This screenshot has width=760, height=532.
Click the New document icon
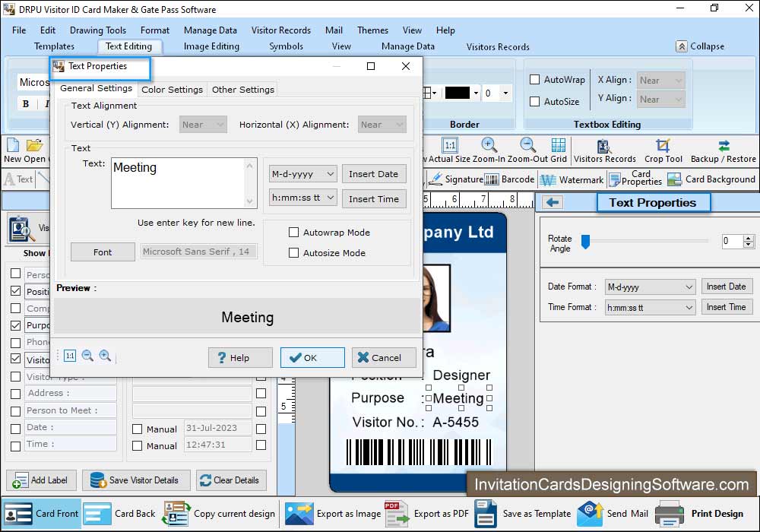pyautogui.click(x=13, y=145)
